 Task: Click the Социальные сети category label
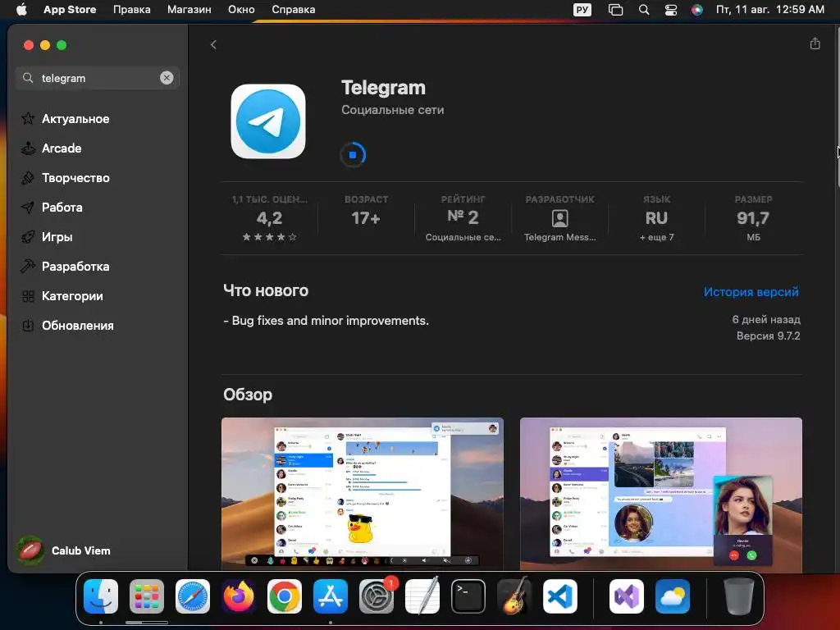coord(393,110)
